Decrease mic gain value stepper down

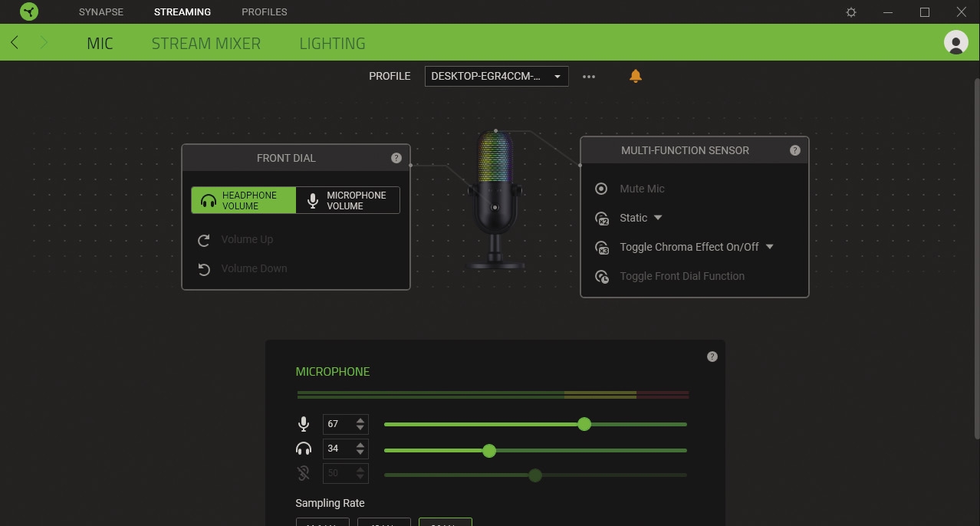[360, 428]
